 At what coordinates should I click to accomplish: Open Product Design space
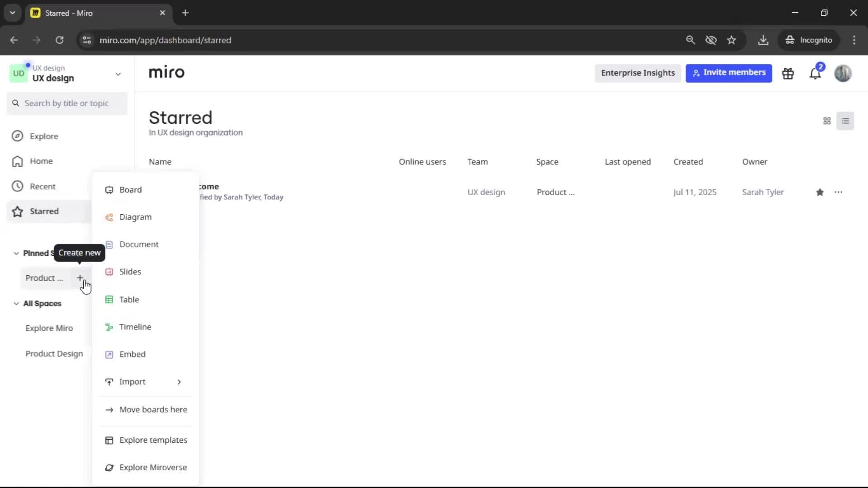pos(54,354)
